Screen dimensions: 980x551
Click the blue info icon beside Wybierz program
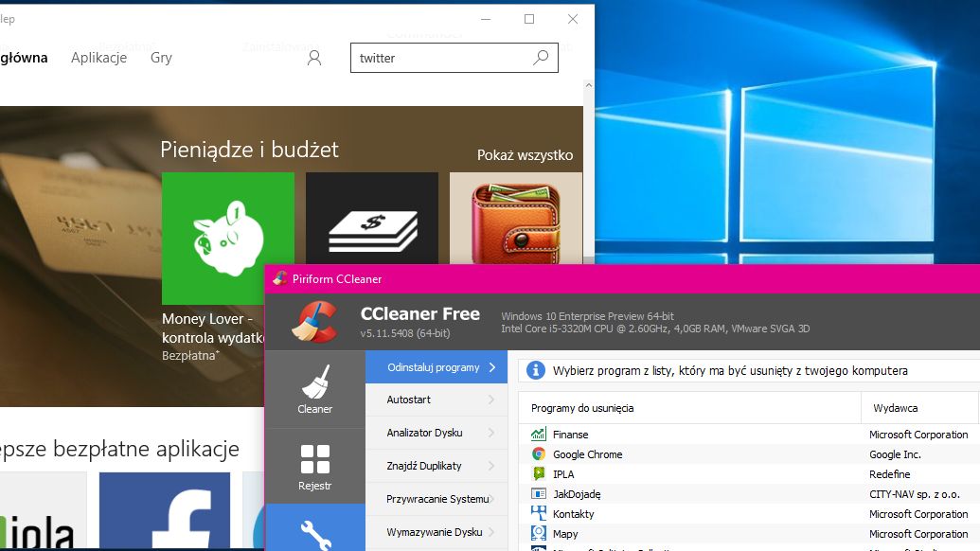pyautogui.click(x=536, y=370)
